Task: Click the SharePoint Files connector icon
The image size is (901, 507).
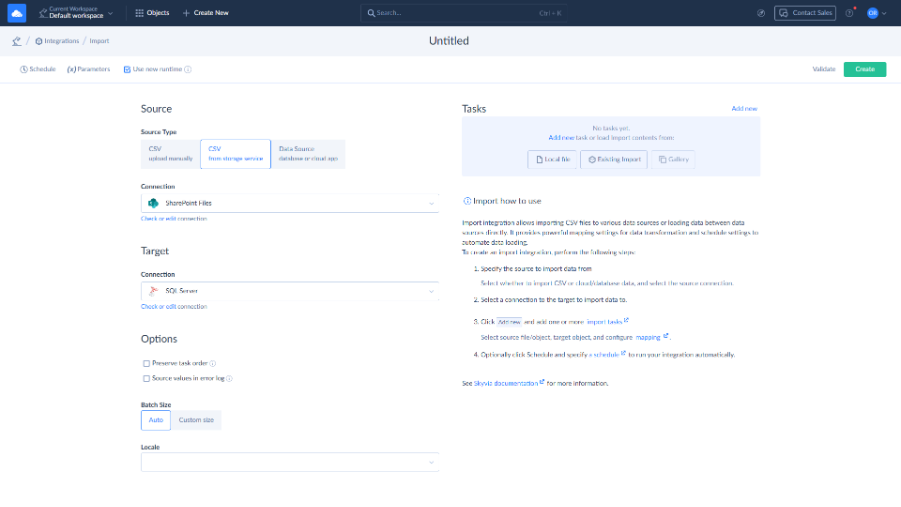Action: [x=153, y=203]
